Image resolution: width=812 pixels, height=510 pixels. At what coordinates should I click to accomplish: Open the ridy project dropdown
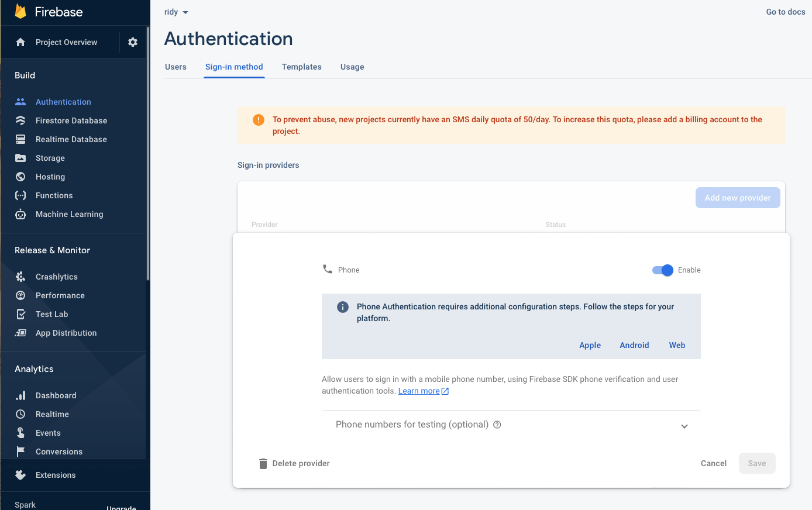[x=176, y=12]
